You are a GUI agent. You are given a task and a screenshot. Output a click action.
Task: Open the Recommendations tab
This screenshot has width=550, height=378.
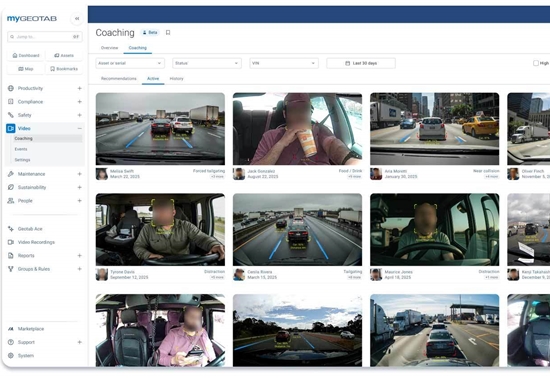pos(119,79)
